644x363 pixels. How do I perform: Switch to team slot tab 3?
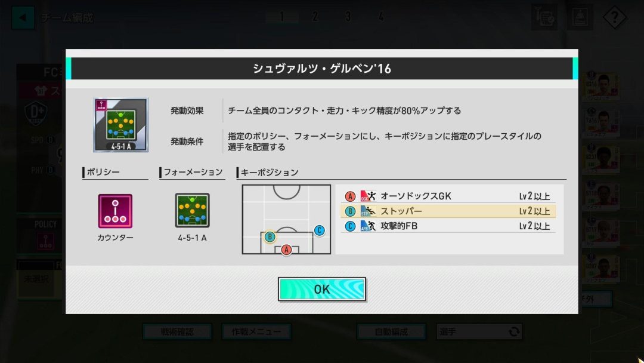pyautogui.click(x=348, y=17)
